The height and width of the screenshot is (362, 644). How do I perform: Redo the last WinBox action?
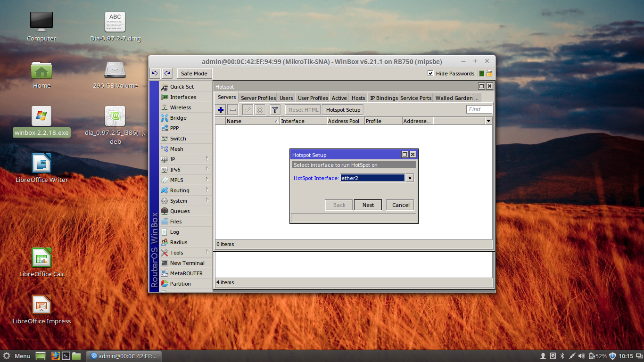point(167,73)
